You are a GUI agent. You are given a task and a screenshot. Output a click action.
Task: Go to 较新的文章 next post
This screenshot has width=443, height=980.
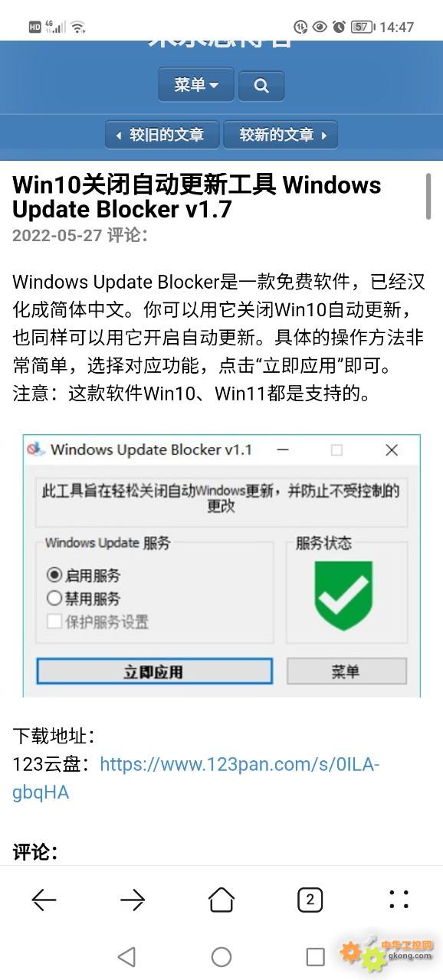point(281,135)
